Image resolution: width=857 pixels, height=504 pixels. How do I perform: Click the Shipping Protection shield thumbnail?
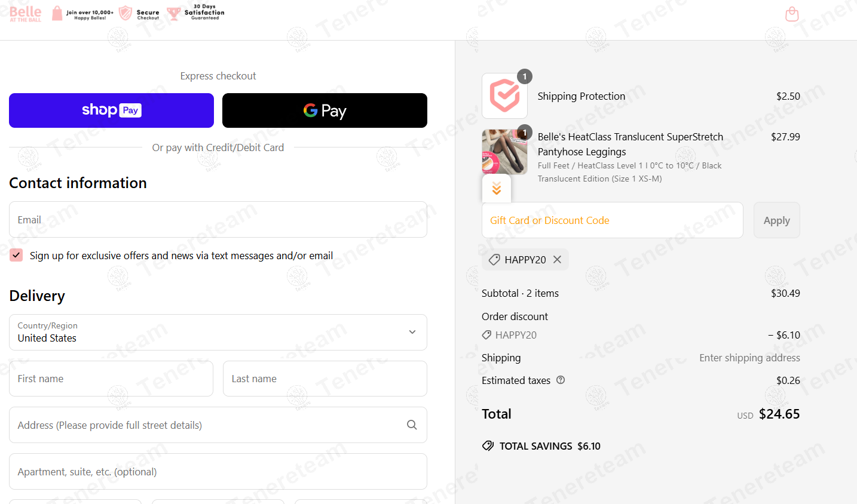[505, 96]
